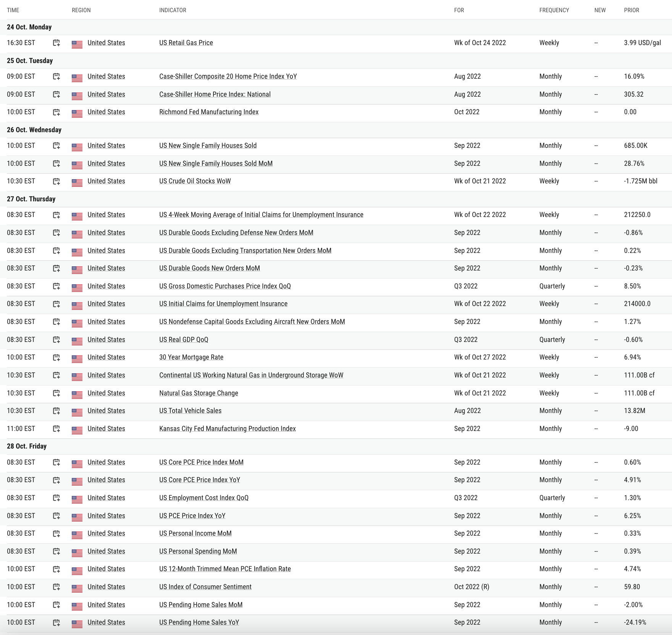Click calendar icon for US Total Vehicle Sales
Screen dimensions: 672x635
click(56, 411)
